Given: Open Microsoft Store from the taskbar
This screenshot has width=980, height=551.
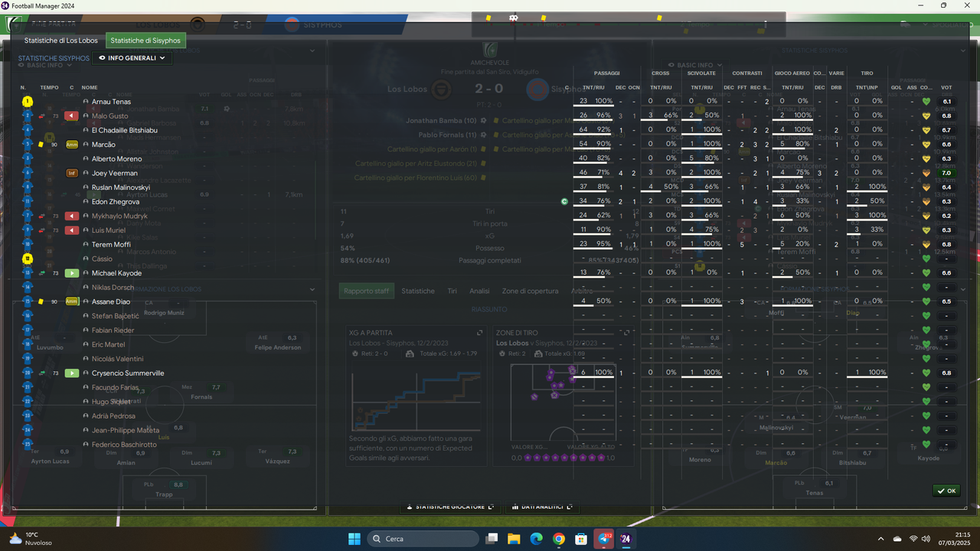Looking at the screenshot, I should pos(581,539).
